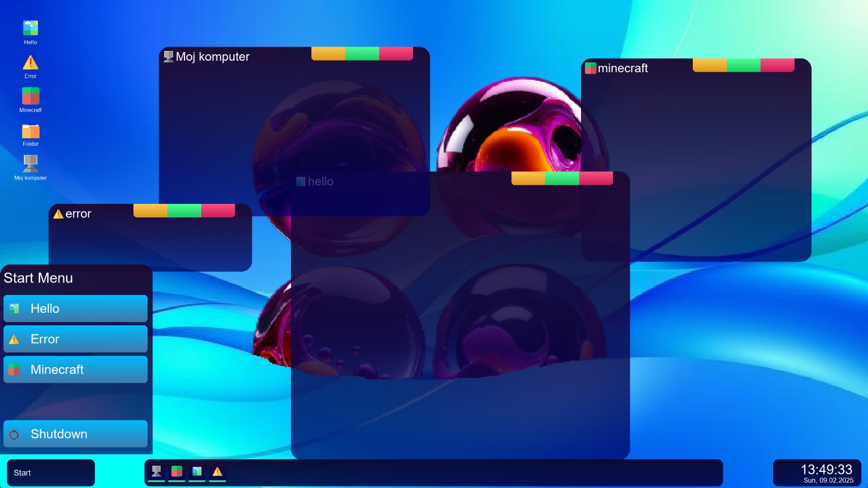Click the clock showing 13:49:33
The width and height of the screenshot is (868, 488).
[827, 470]
